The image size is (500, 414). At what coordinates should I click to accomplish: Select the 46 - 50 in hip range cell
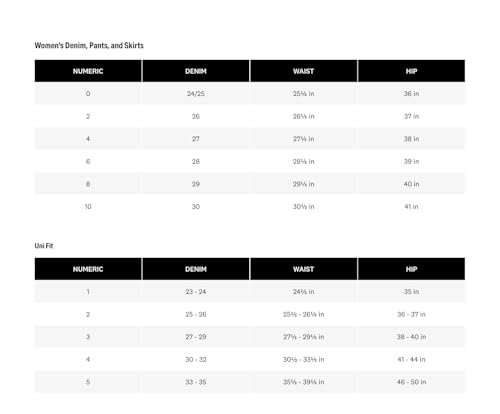click(411, 382)
